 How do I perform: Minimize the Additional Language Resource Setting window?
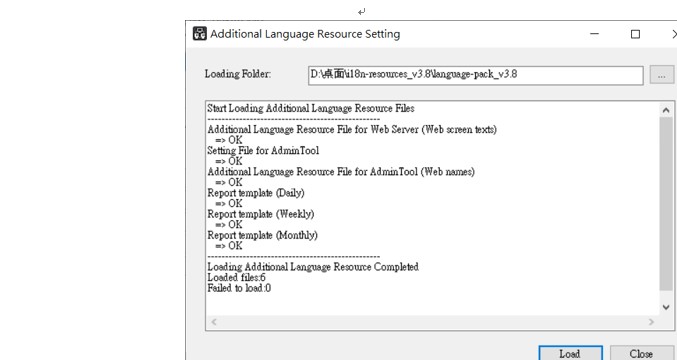pyautogui.click(x=595, y=34)
